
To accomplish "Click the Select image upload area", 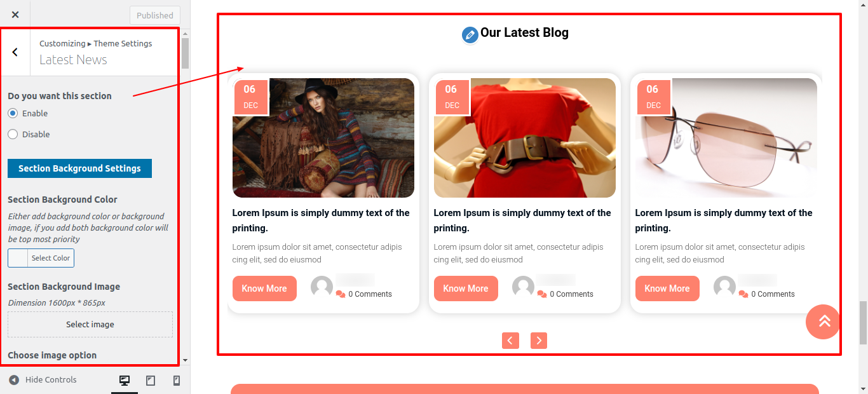I will 90,324.
